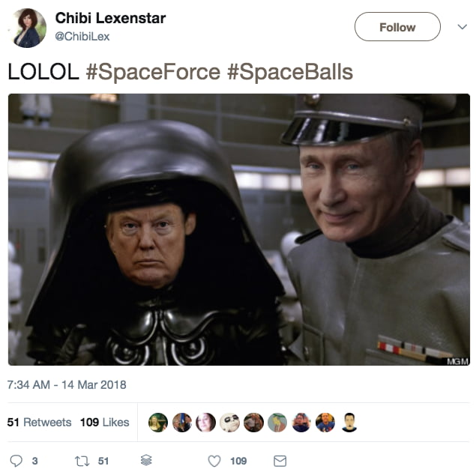View the last liker's avatar
This screenshot has width=476, height=475.
[x=349, y=423]
